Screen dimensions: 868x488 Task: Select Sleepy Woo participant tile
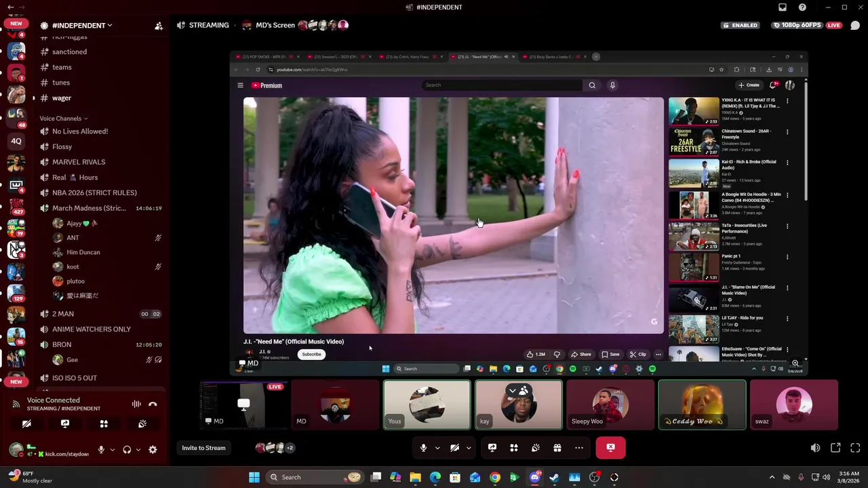click(610, 405)
